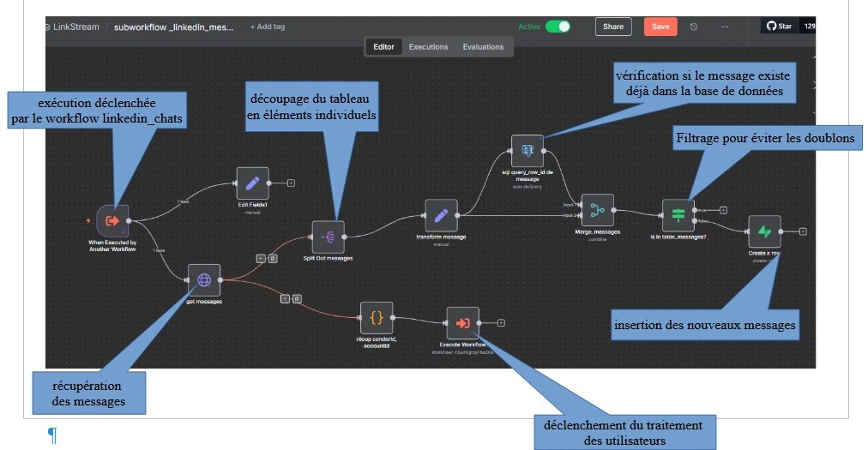
Task: Click plus connector after Execute Workflow node
Action: pyautogui.click(x=501, y=323)
